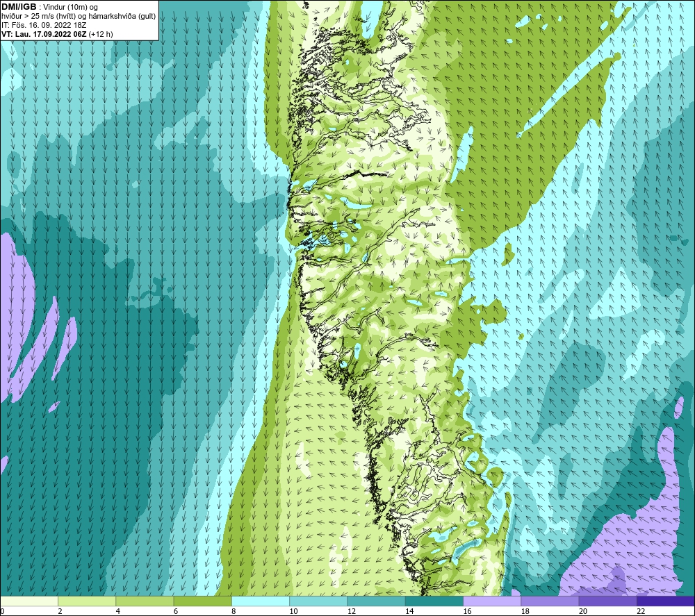Click the pale yellow 0–2 m/s legend swatch
The width and height of the screenshot is (695, 616).
(29, 601)
